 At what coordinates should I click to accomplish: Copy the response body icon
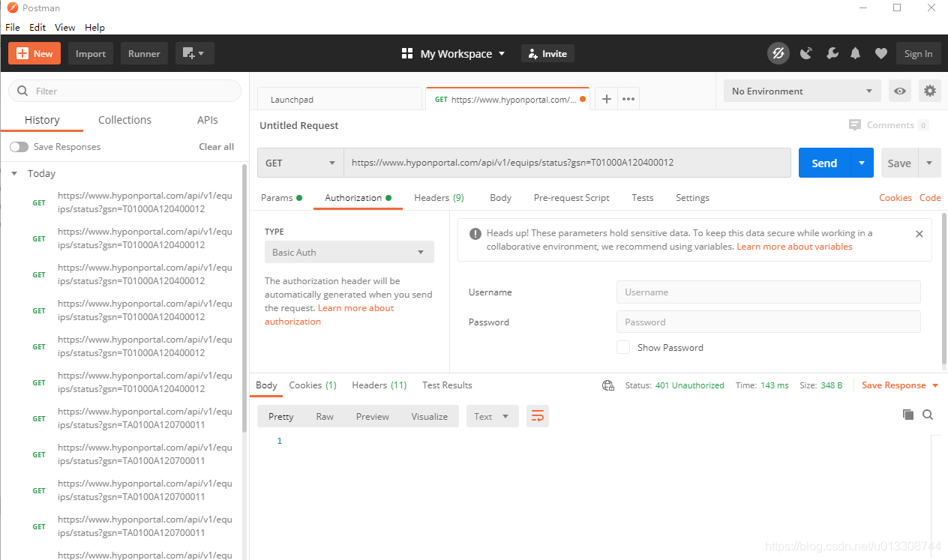pyautogui.click(x=908, y=415)
